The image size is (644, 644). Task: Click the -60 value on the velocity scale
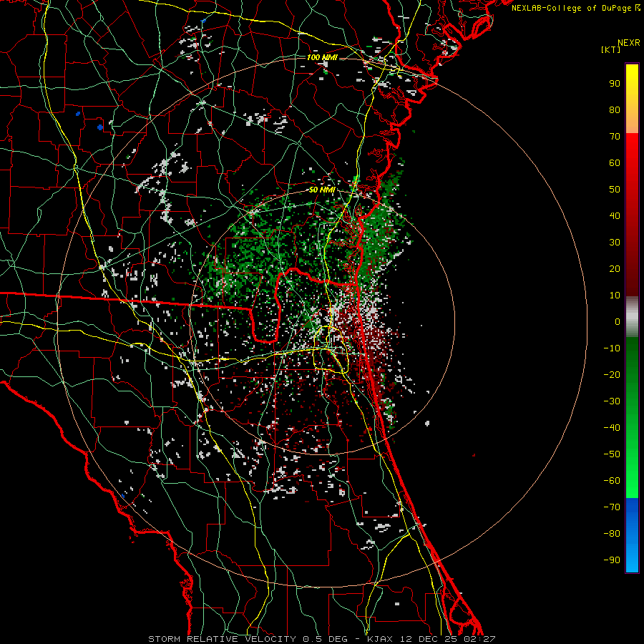coord(612,481)
